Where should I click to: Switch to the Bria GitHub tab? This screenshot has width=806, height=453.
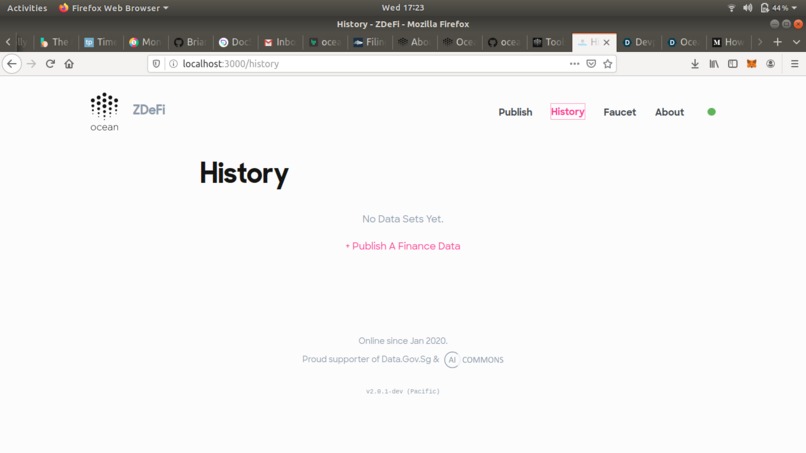pos(190,42)
